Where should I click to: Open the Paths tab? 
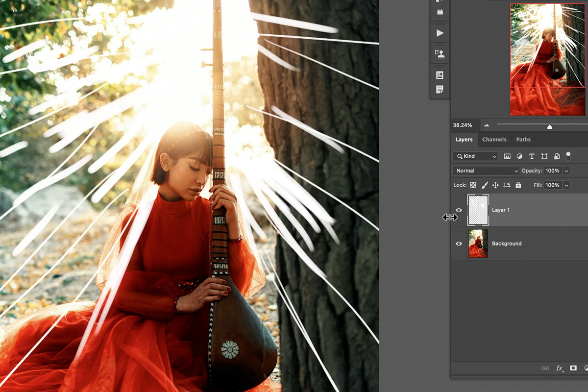pos(523,140)
